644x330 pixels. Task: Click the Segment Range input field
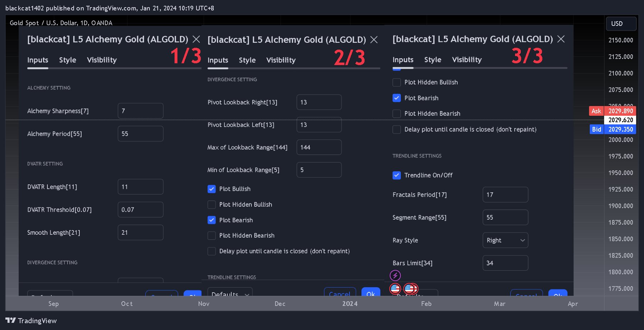(505, 217)
